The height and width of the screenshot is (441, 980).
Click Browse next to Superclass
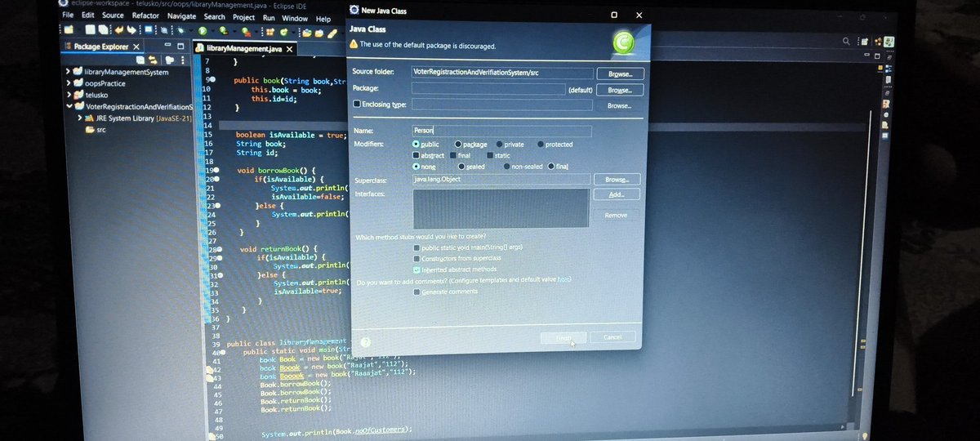(617, 179)
